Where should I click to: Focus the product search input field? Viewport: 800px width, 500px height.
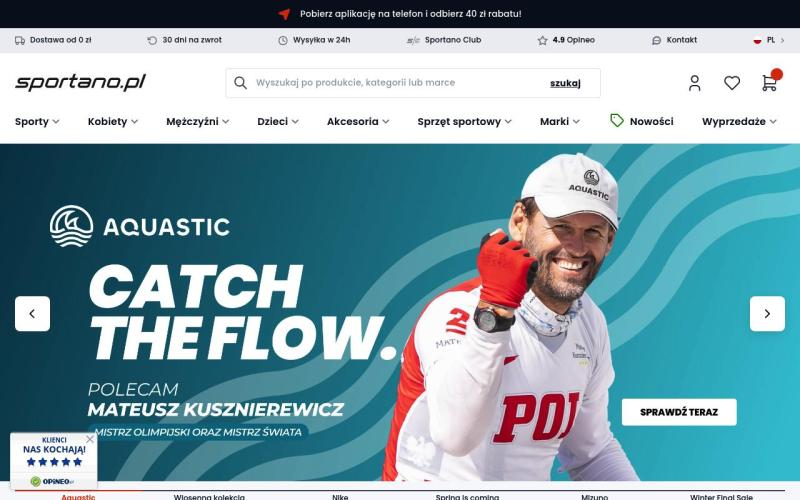tap(398, 83)
